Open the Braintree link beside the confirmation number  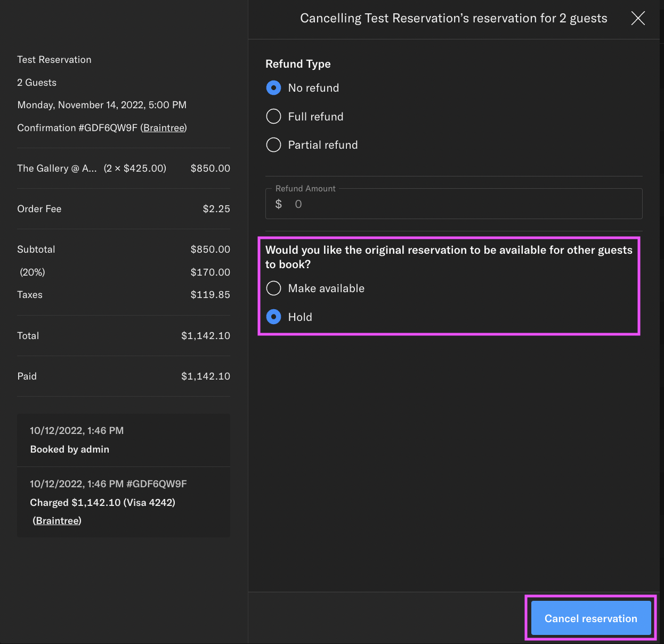[x=164, y=127]
